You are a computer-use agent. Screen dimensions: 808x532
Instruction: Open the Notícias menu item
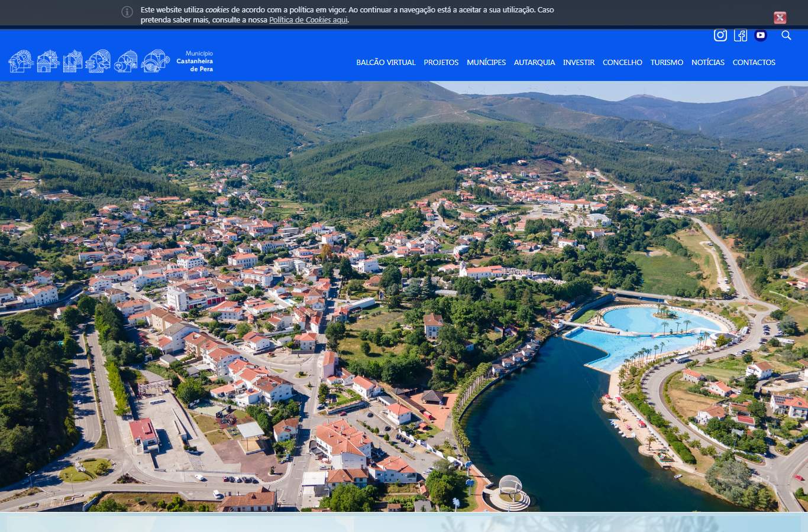[x=708, y=62]
